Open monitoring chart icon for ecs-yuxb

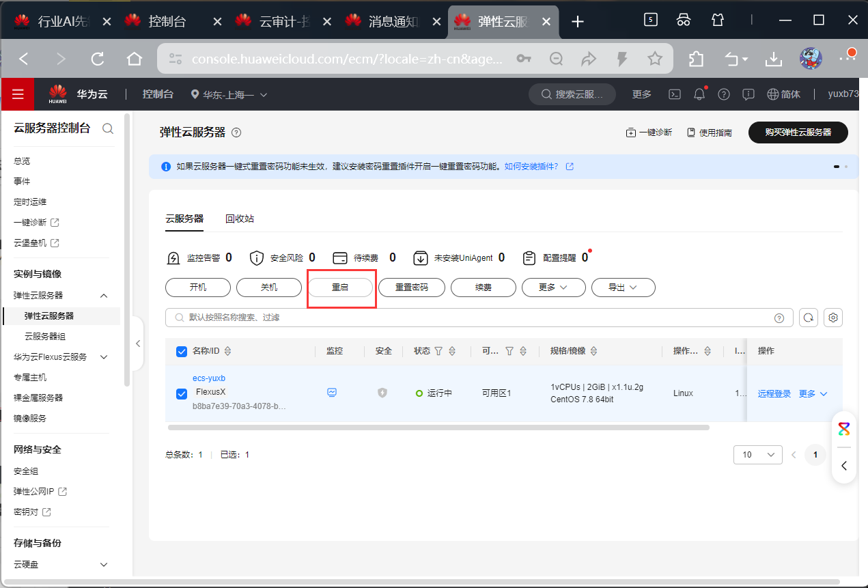coord(332,393)
